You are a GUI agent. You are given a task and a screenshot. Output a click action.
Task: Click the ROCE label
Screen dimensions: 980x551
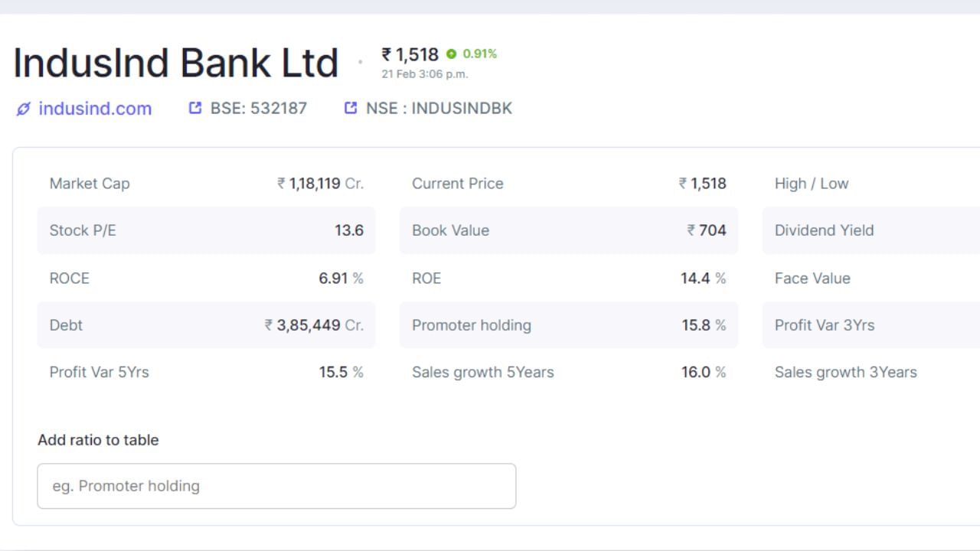(70, 279)
